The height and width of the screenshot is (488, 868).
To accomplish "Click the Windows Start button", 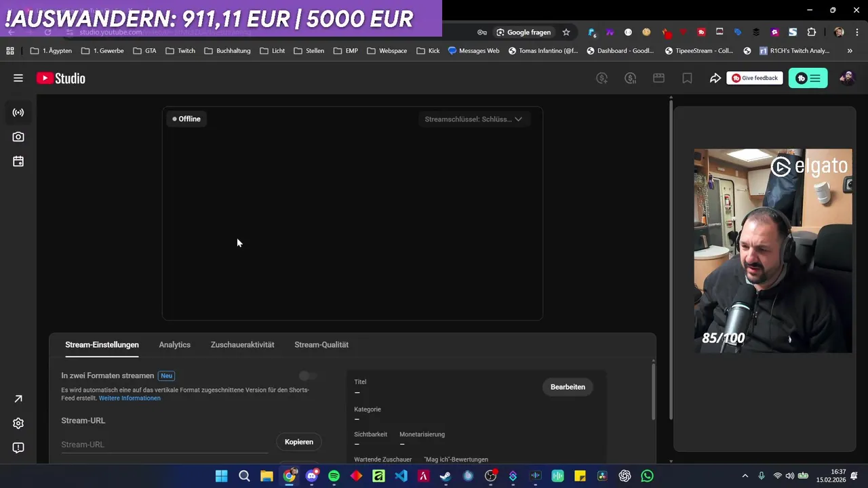I will 222,476.
